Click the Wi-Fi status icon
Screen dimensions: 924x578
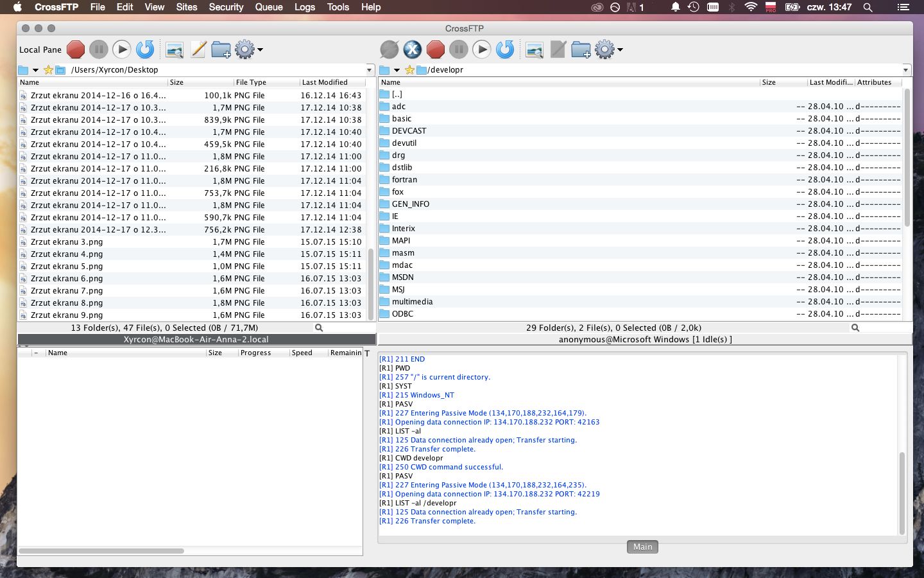(x=751, y=7)
